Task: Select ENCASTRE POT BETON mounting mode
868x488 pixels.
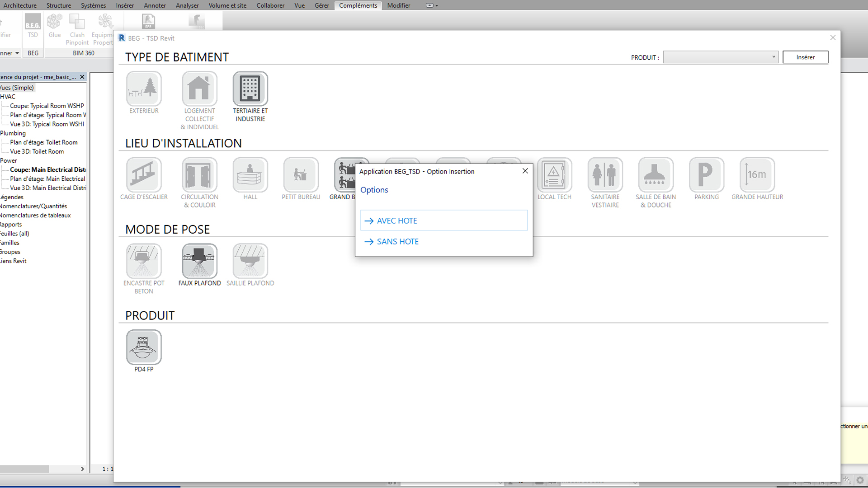Action: 144,261
